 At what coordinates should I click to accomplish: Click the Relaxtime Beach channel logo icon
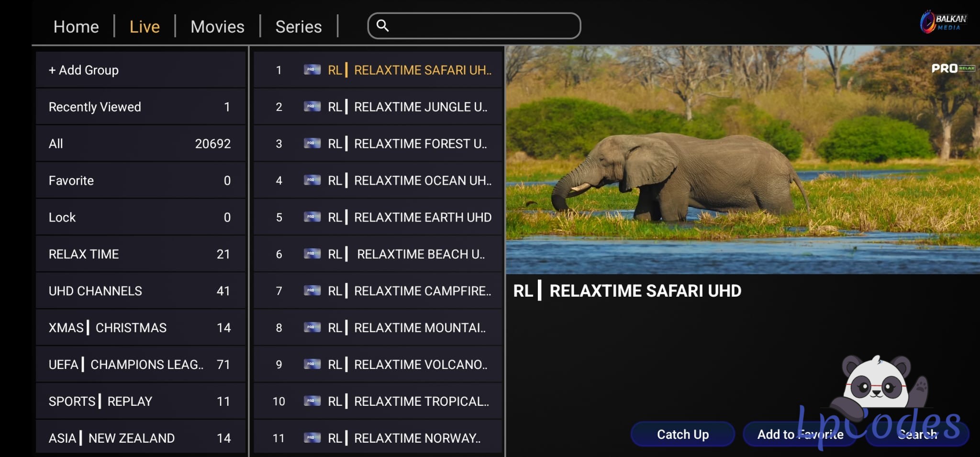click(x=312, y=254)
